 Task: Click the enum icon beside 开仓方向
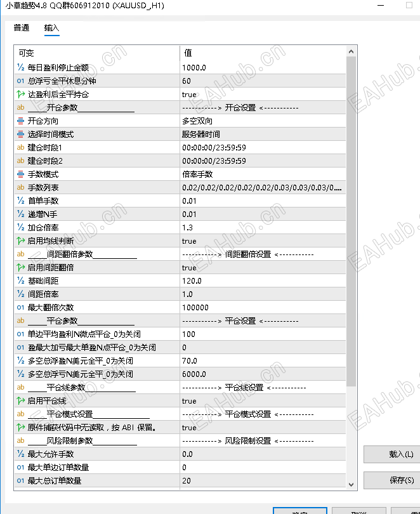pyautogui.click(x=21, y=121)
